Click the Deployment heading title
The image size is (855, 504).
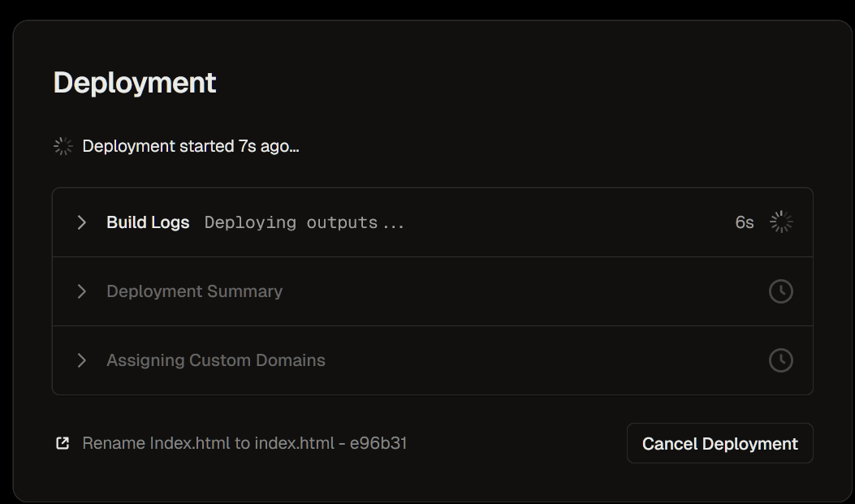tap(135, 83)
